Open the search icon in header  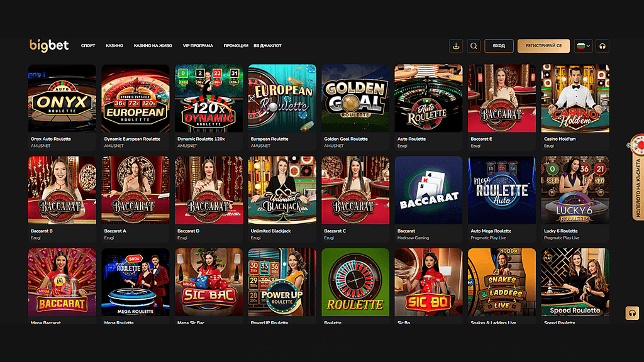[x=474, y=46]
